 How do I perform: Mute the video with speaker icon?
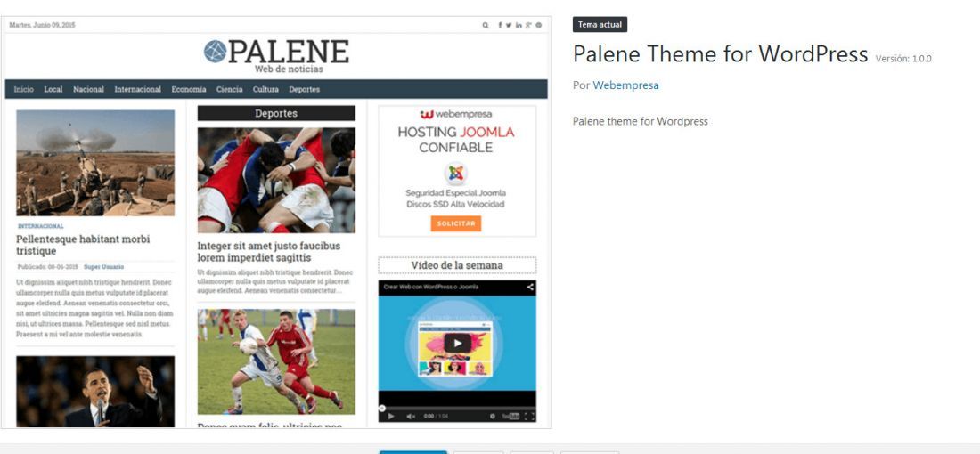tap(411, 416)
